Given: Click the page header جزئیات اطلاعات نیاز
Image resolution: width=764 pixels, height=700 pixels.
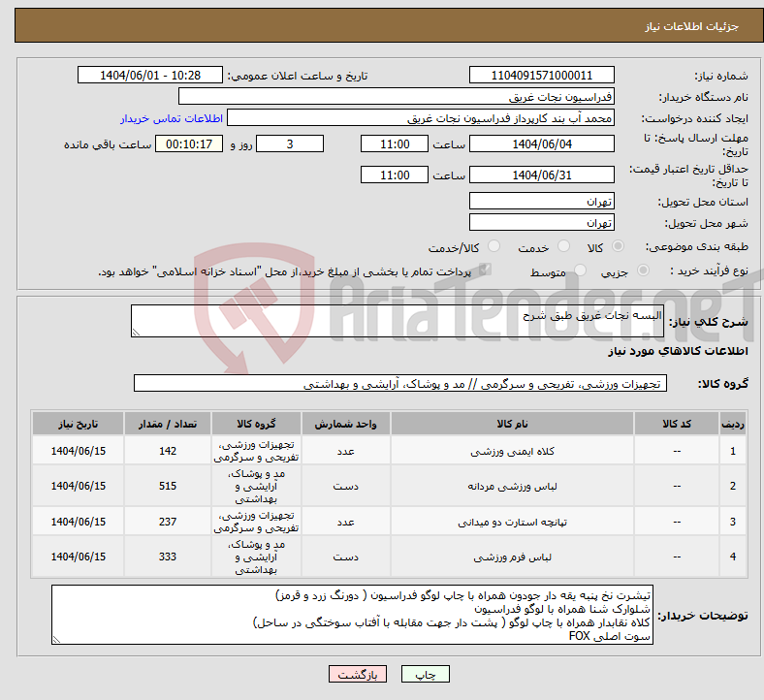Looking at the screenshot, I should (692, 26).
